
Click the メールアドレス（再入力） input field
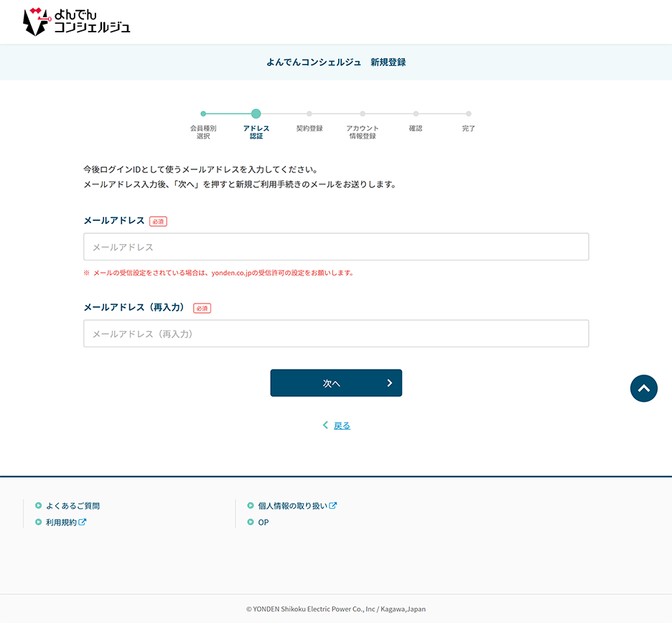tap(336, 333)
